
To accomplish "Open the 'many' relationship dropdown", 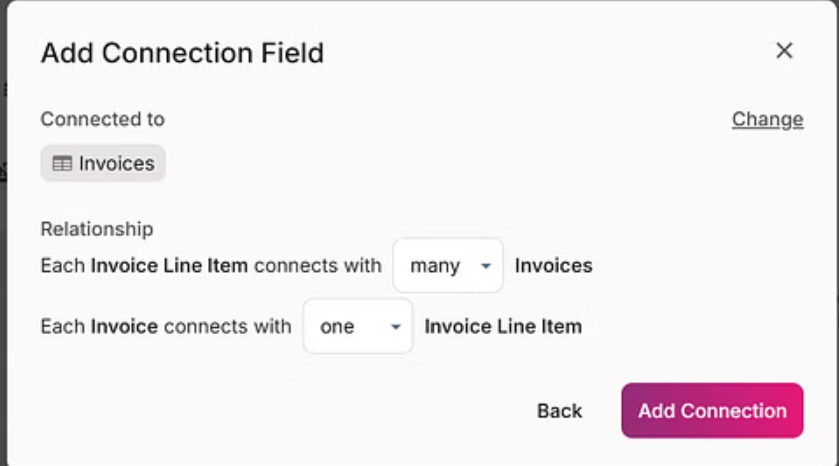I will pos(448,265).
